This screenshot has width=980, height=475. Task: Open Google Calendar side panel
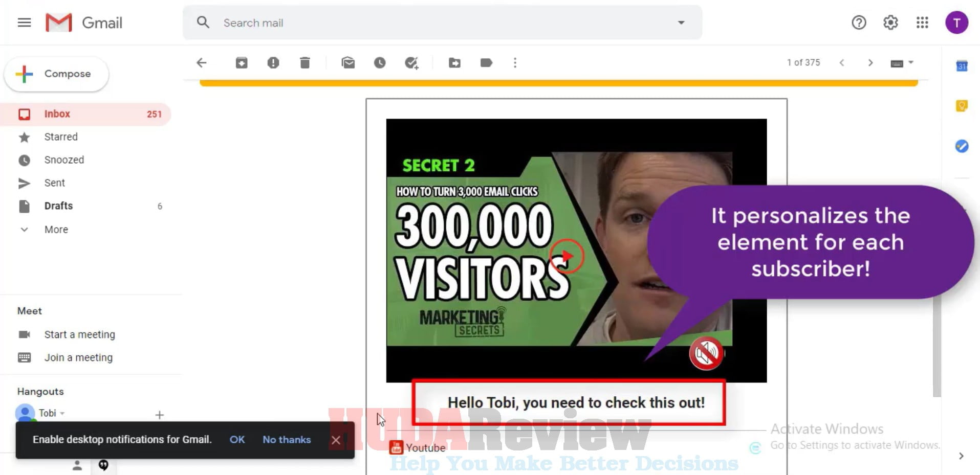tap(962, 66)
